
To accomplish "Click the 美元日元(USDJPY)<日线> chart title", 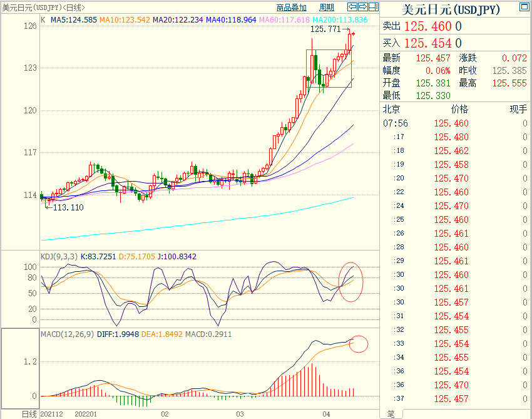I will point(44,8).
